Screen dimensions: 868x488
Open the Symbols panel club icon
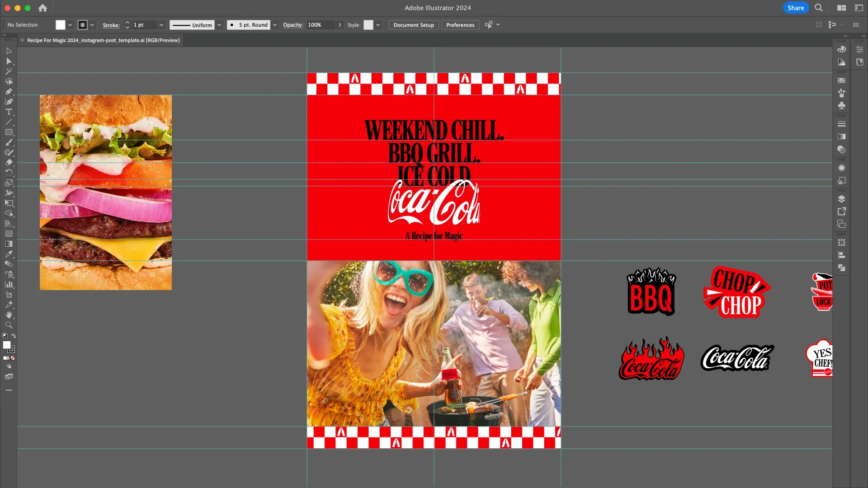click(841, 106)
